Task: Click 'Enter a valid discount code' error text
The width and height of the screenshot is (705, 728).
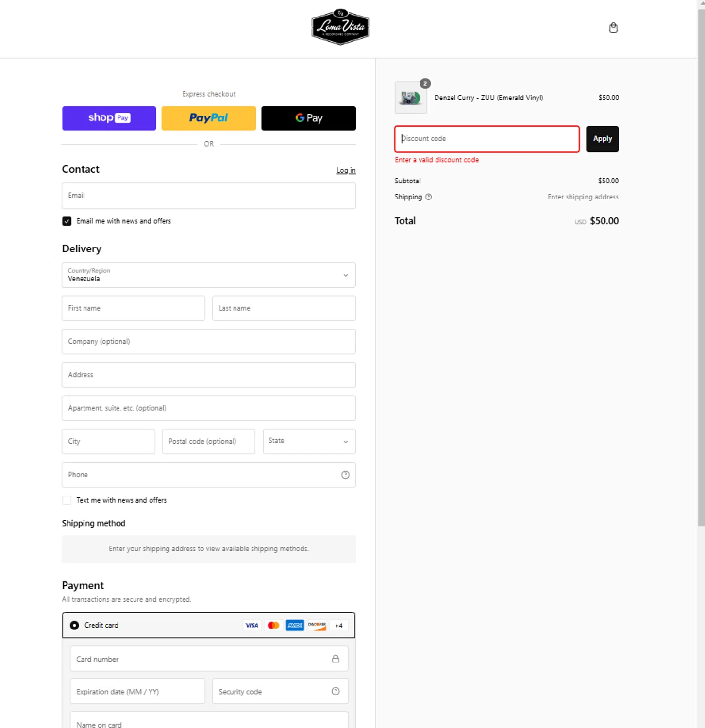Action: coord(436,160)
